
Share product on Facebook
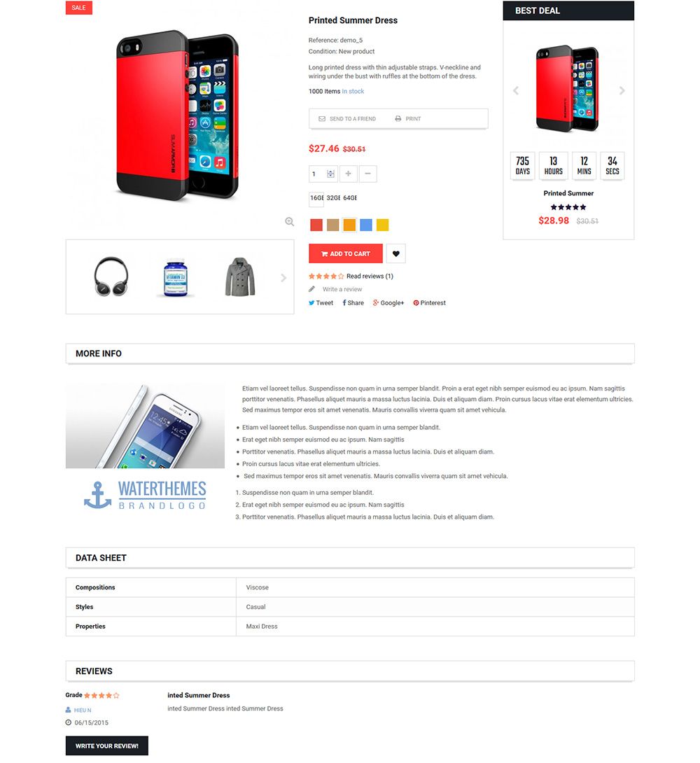353,302
